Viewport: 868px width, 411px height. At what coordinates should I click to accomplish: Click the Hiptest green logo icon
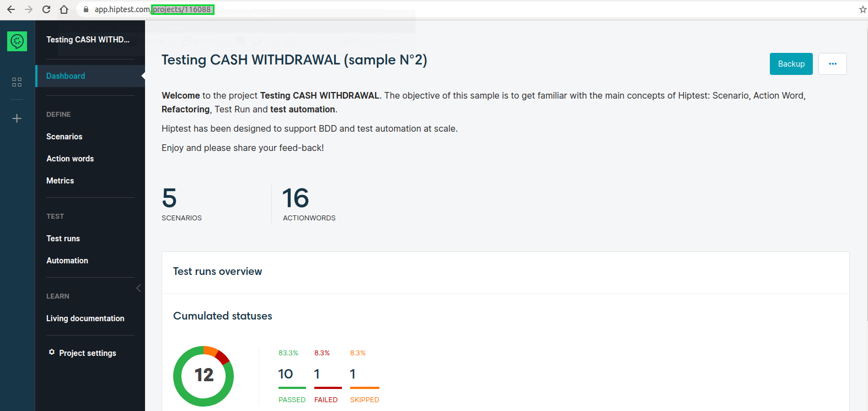click(17, 41)
